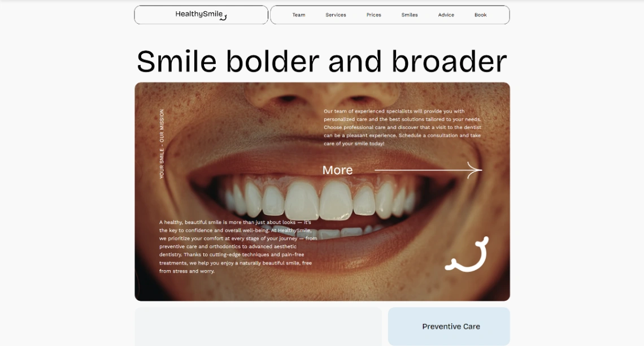Click the HealthySmile logo in header
The width and height of the screenshot is (644, 346).
[x=201, y=14]
